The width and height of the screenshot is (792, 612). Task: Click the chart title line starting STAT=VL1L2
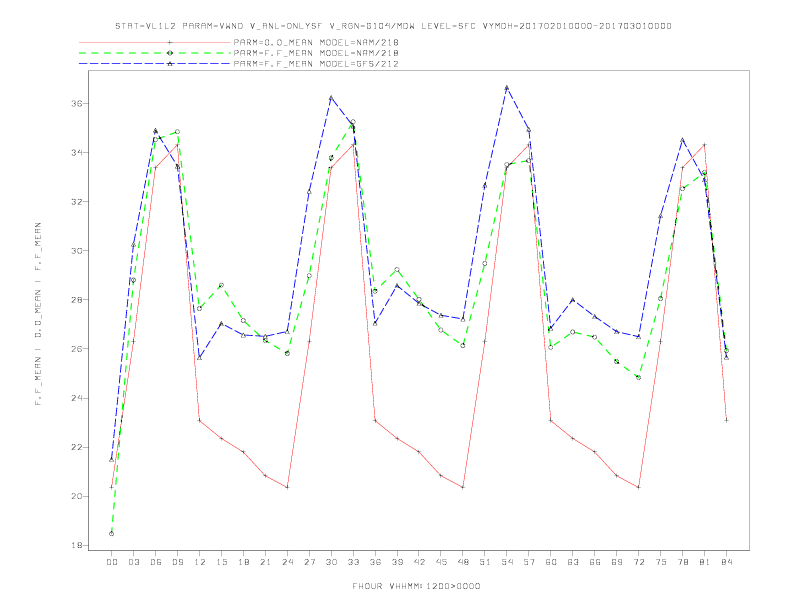(393, 26)
